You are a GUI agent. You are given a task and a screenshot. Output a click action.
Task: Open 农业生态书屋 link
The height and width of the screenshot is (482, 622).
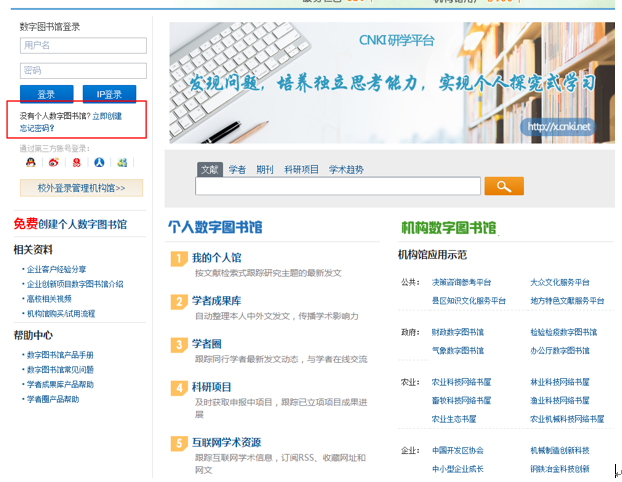click(x=454, y=419)
